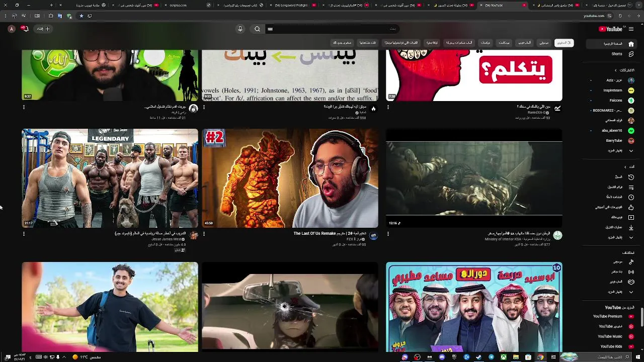
Task: Select the Podcasts filter chip
Action: click(504, 43)
